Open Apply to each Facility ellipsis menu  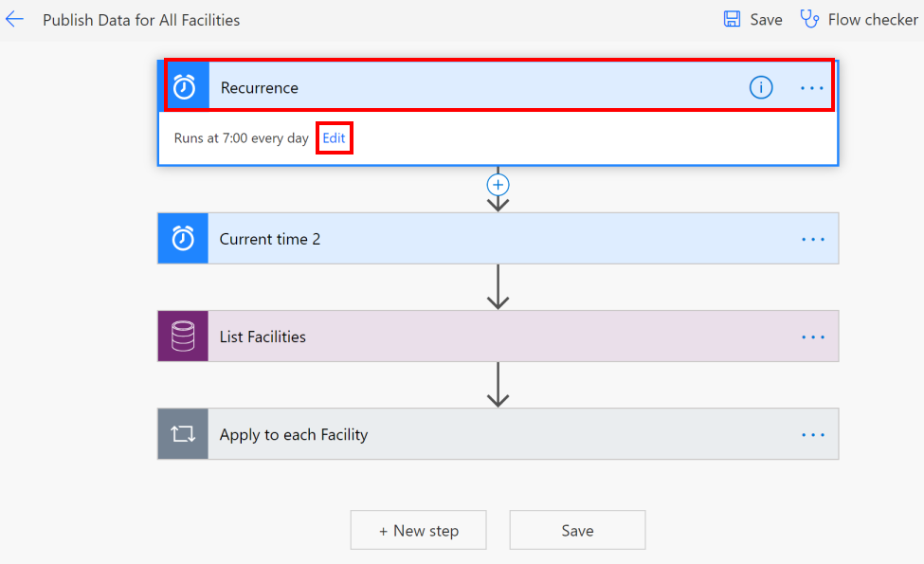[x=812, y=435]
